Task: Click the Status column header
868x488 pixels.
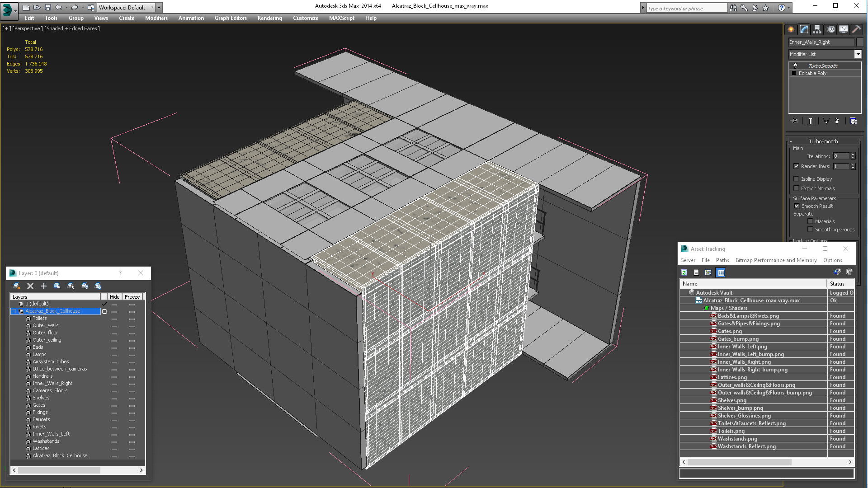Action: (x=840, y=284)
